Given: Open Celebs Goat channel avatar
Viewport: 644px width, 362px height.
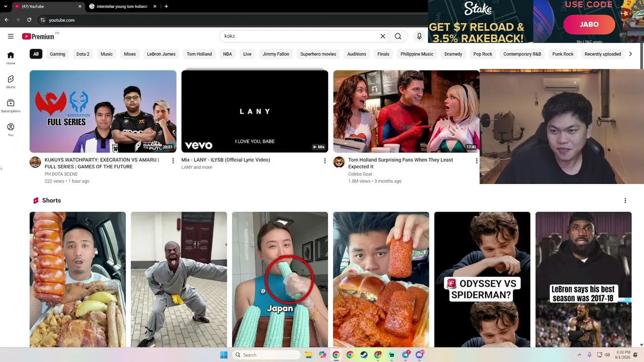Looking at the screenshot, I should click(x=339, y=162).
